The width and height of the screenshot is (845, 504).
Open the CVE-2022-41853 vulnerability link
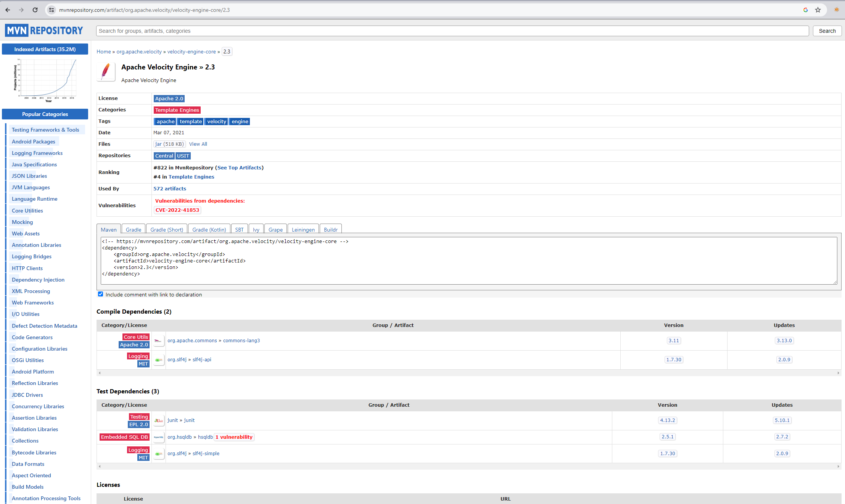177,210
